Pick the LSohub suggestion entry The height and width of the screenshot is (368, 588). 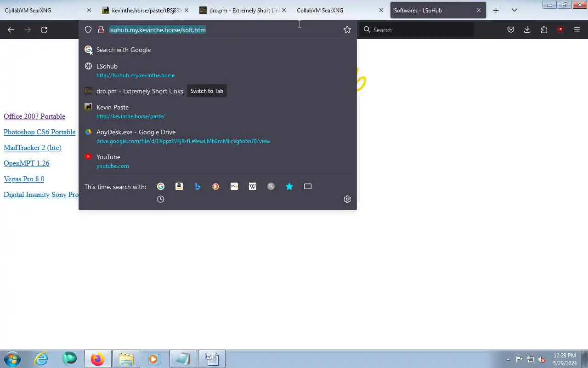218,70
